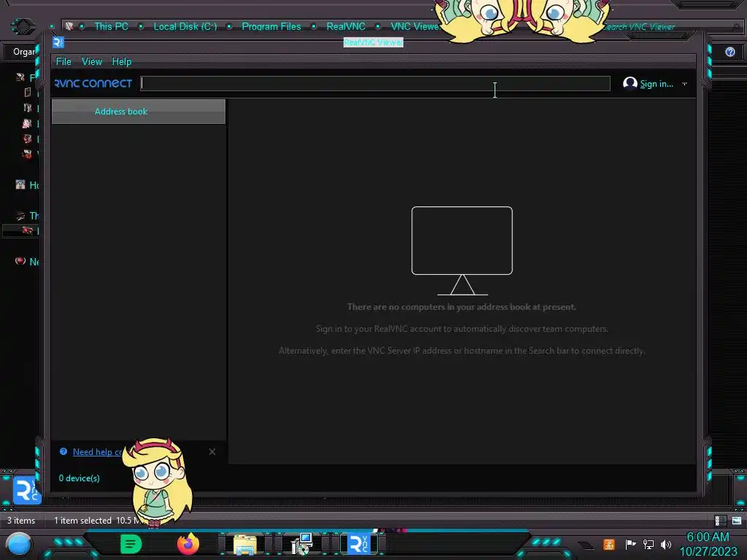
Task: Switch Explorer to large icons view
Action: [737, 521]
